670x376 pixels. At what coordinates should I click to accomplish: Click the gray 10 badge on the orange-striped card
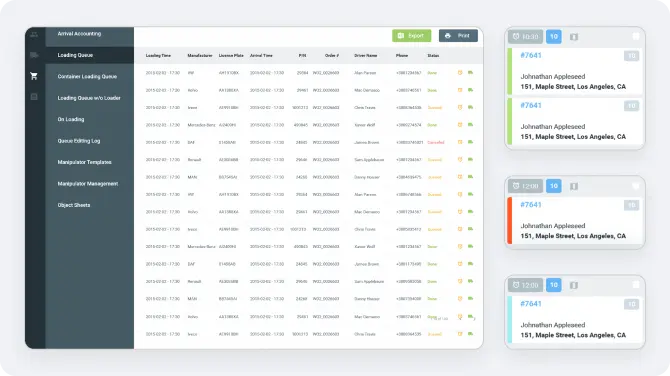tap(632, 206)
